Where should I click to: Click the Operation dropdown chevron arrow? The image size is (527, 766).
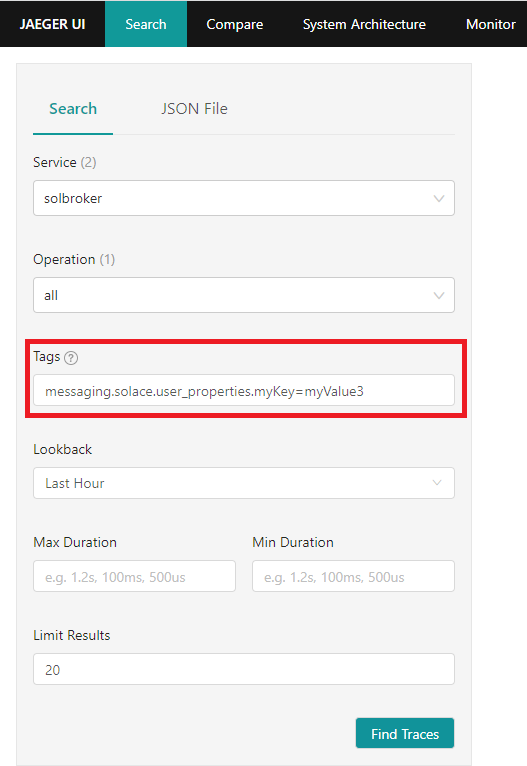coord(439,296)
